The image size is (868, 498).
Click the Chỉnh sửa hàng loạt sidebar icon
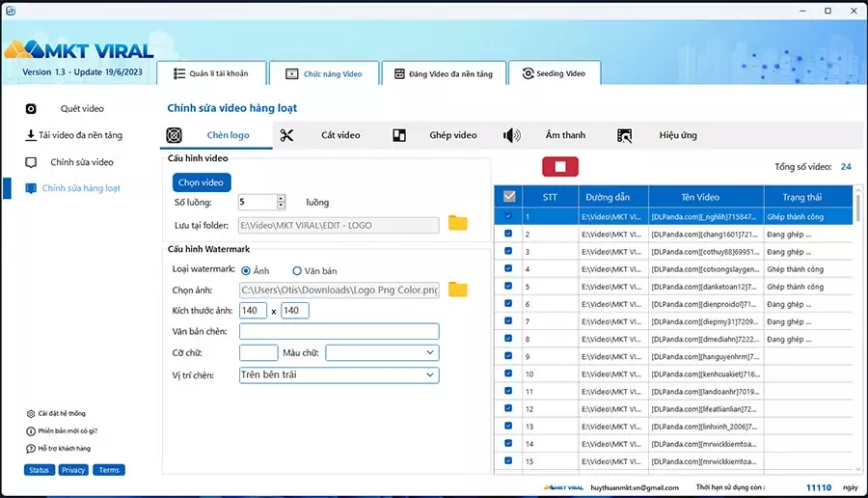(31, 188)
